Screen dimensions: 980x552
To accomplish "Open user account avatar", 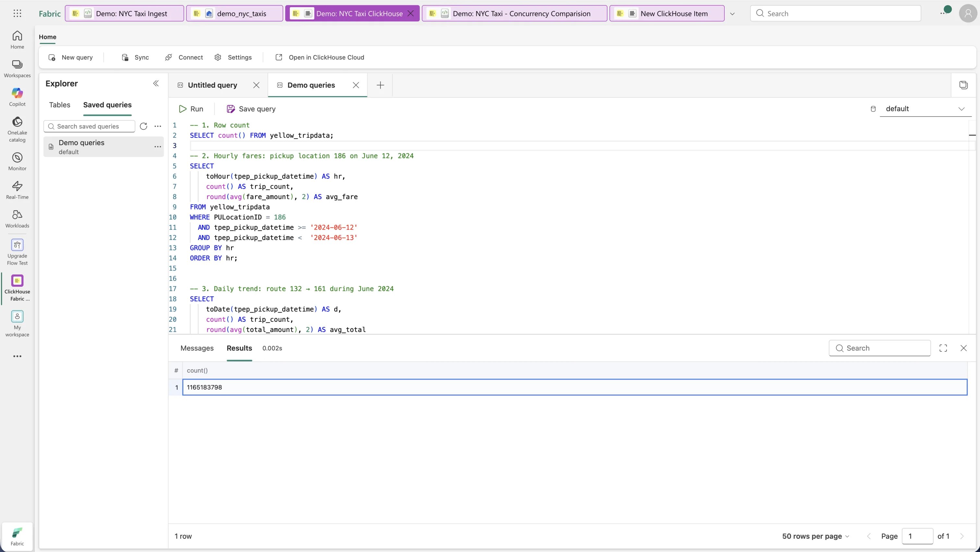I will point(968,13).
